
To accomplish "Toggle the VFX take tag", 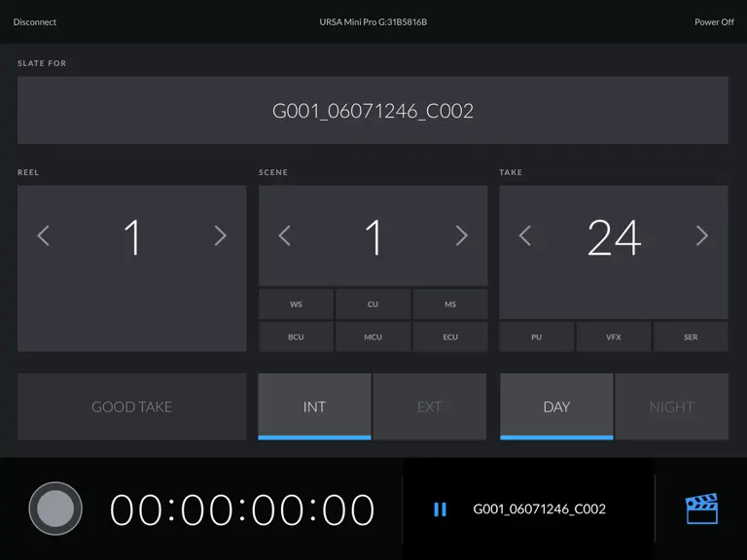I will coord(614,336).
